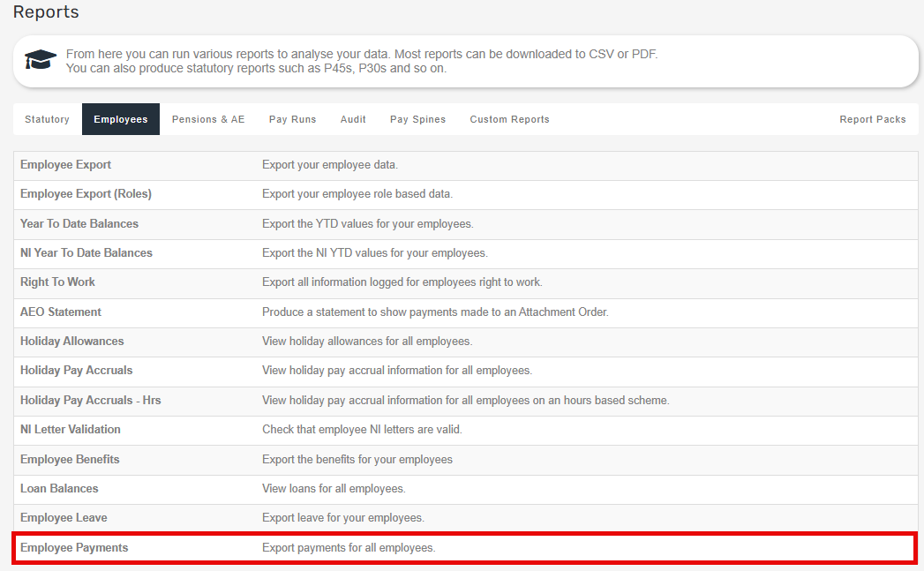The height and width of the screenshot is (571, 924).
Task: Click the graduation cap info icon
Action: coord(39,60)
